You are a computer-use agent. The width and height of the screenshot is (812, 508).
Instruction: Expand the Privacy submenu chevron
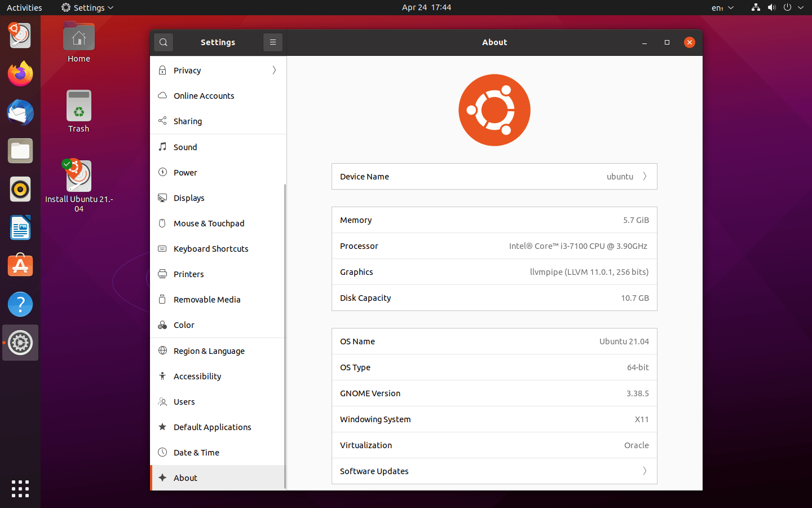point(274,71)
